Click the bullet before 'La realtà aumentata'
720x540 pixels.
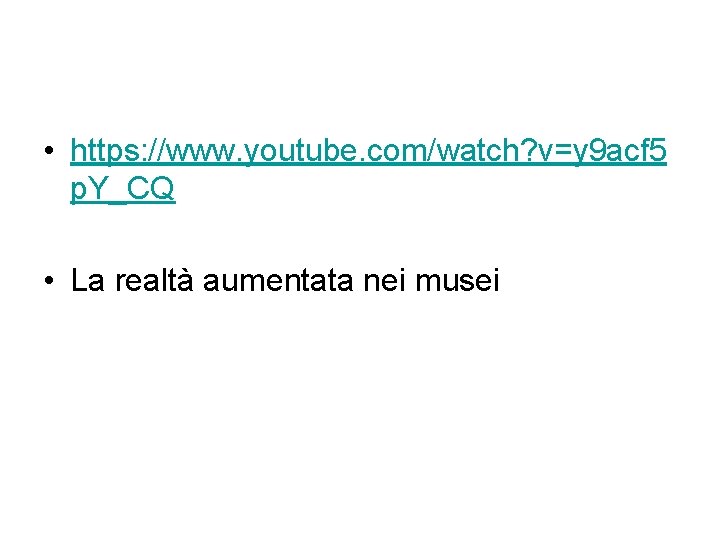pyautogui.click(x=49, y=280)
